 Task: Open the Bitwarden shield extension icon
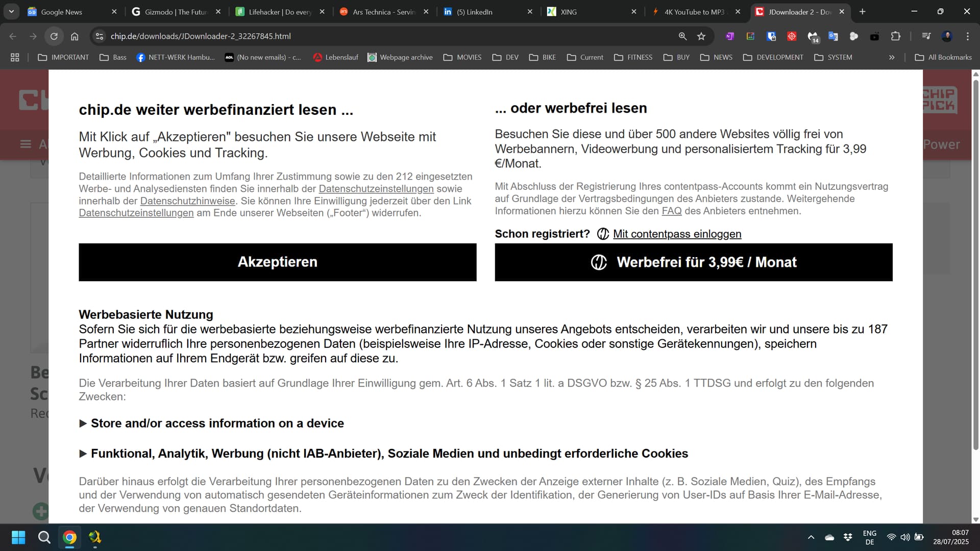[771, 36]
